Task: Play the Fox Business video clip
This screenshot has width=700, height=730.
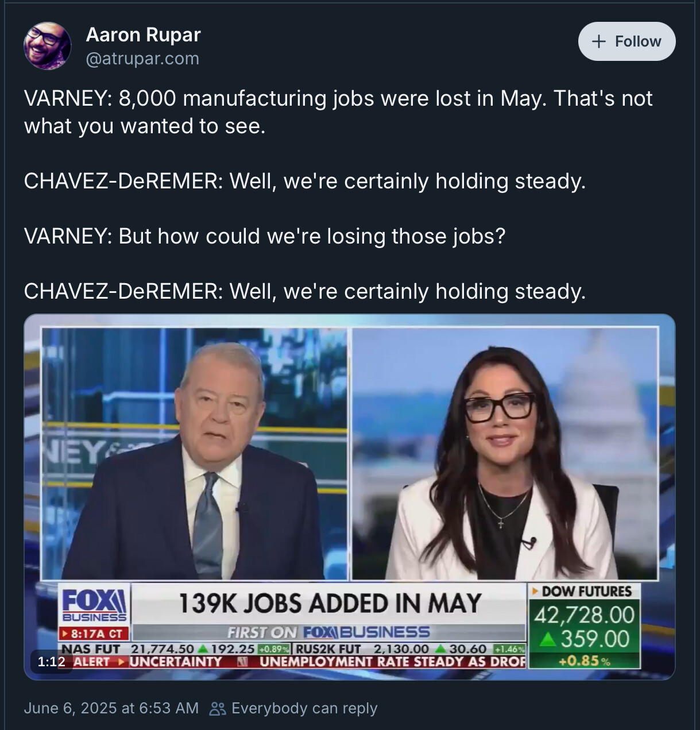Action: [349, 497]
